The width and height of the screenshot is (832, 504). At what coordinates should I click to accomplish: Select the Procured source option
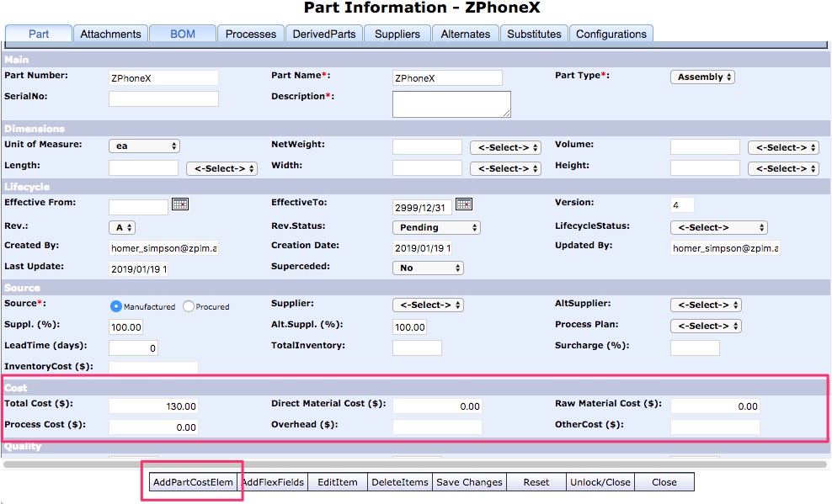click(189, 306)
